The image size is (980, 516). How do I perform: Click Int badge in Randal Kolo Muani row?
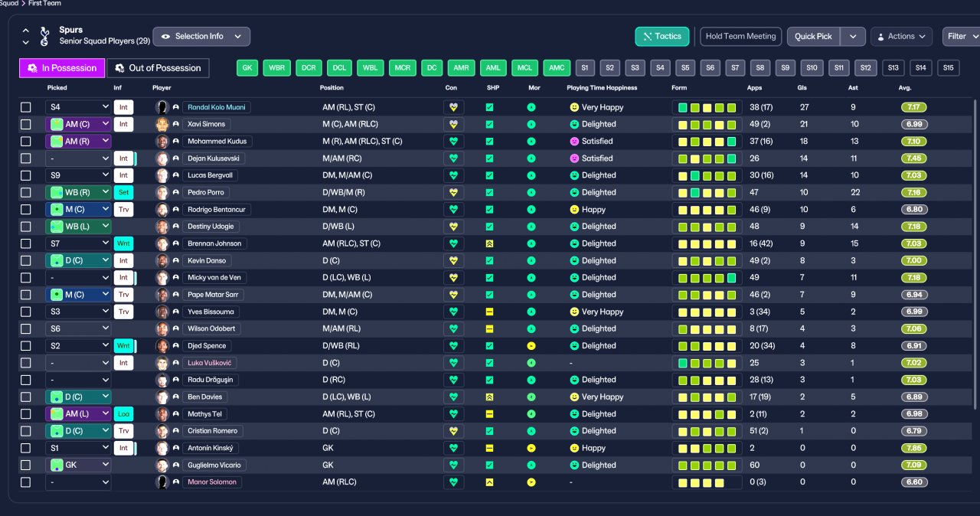tap(123, 107)
